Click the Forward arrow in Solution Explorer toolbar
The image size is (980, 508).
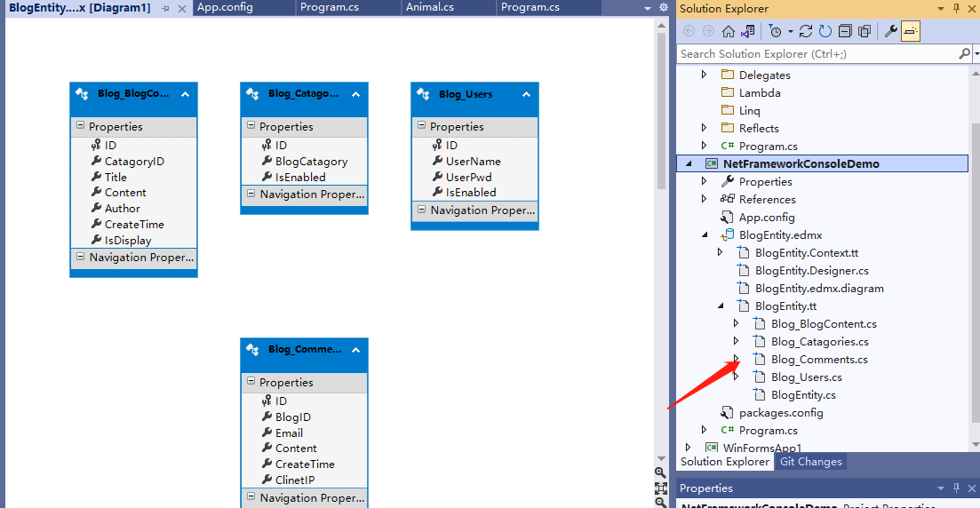click(708, 31)
